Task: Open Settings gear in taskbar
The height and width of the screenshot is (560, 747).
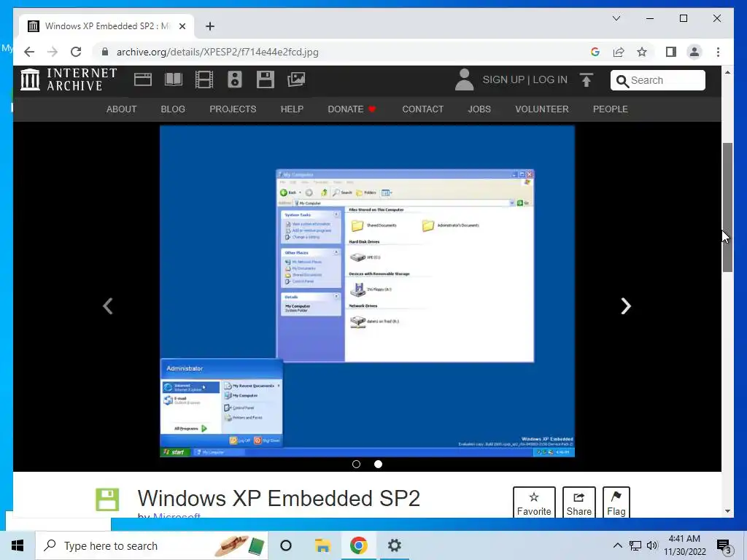Action: (x=395, y=545)
